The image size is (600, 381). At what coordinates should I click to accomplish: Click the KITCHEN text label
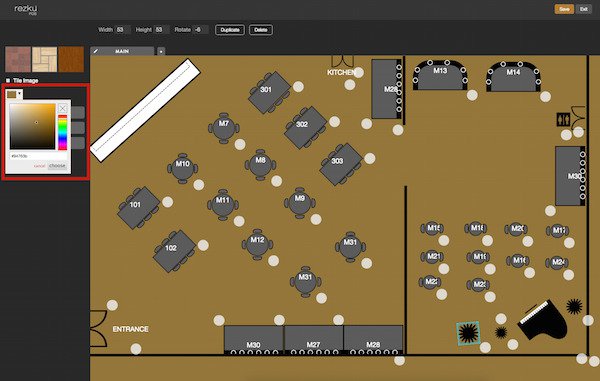pos(341,72)
